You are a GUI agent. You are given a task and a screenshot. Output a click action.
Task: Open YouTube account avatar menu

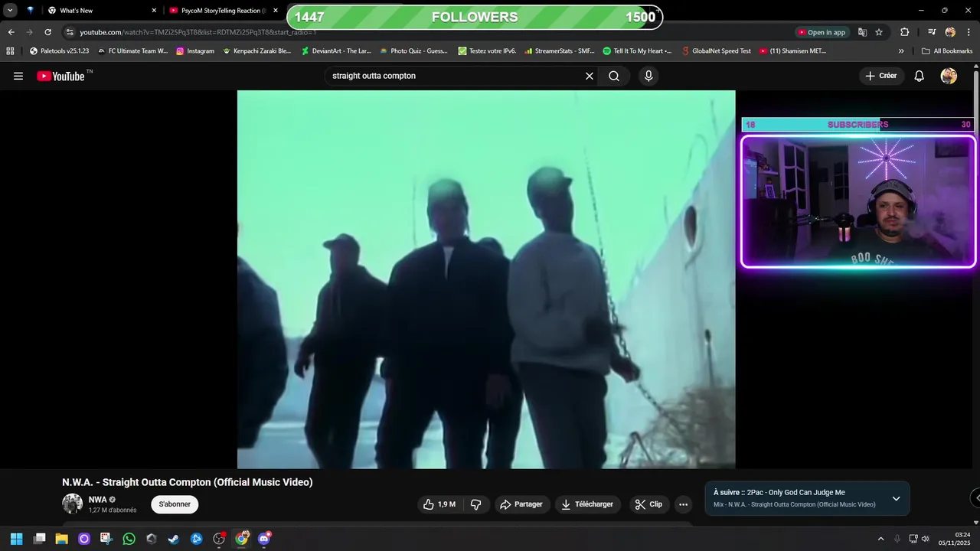pyautogui.click(x=949, y=76)
